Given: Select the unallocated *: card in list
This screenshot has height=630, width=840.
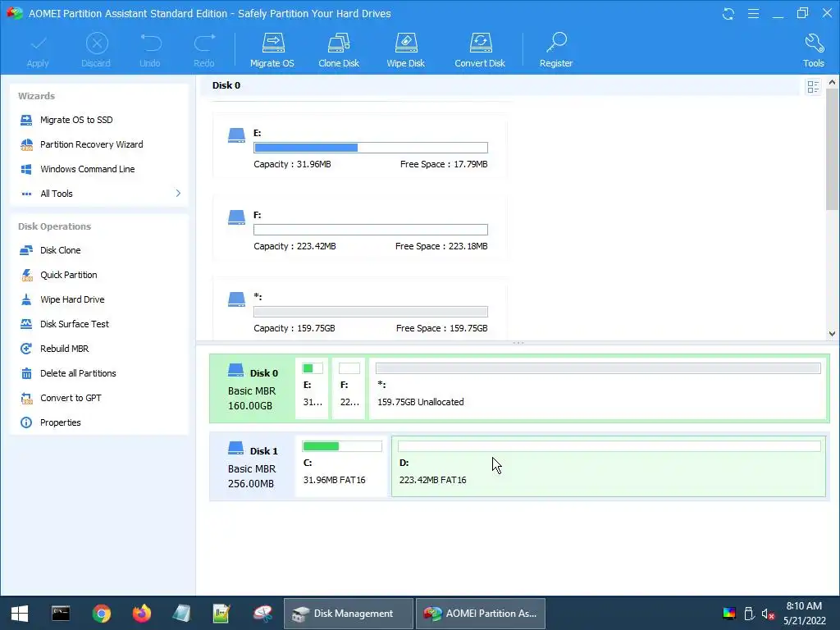Looking at the screenshot, I should (359, 308).
